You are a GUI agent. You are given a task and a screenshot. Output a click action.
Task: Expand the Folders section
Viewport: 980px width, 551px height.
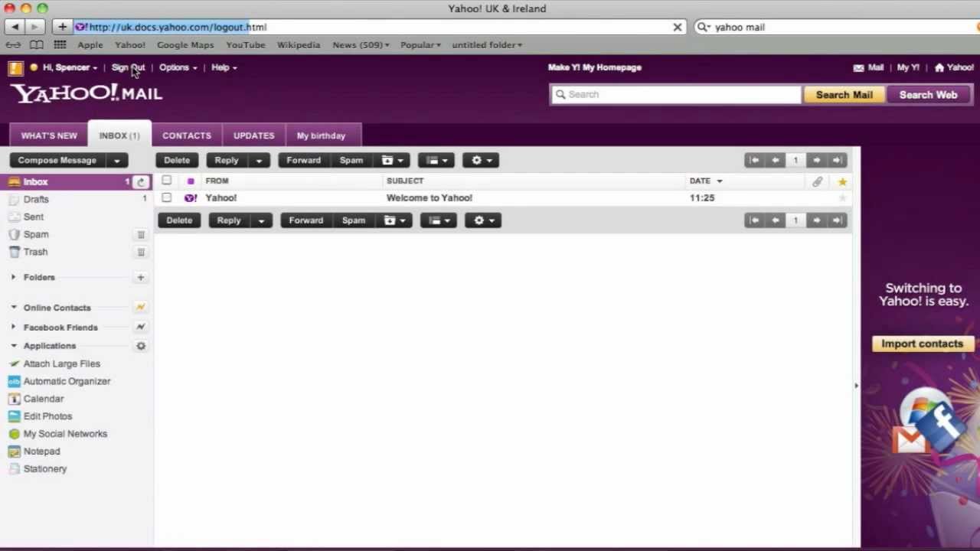[13, 277]
